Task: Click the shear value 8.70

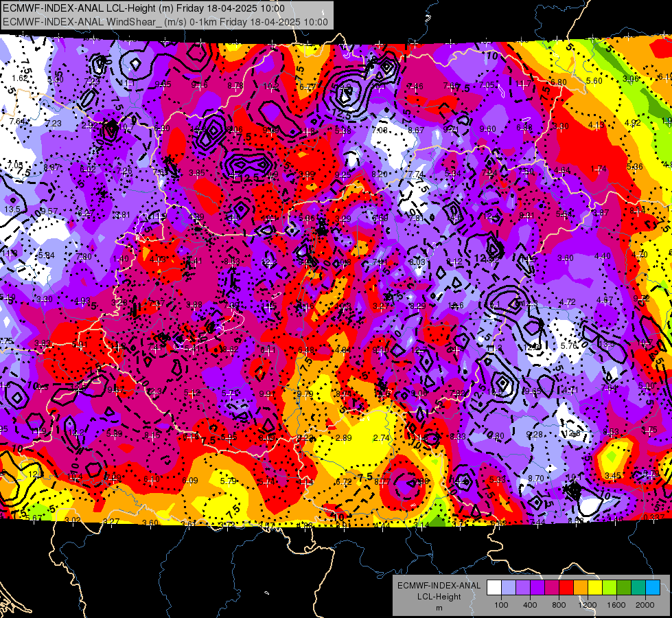Action: pyautogui.click(x=535, y=478)
